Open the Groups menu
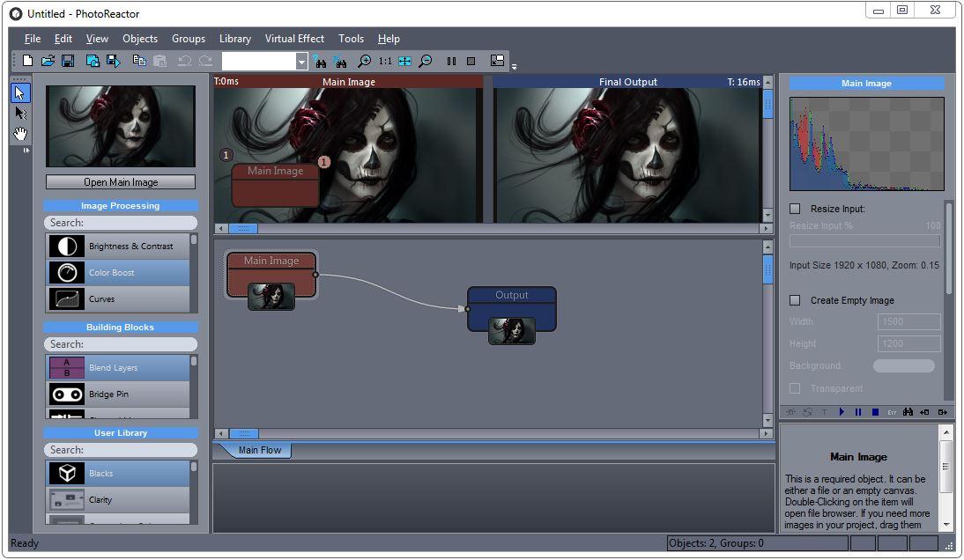 (x=189, y=39)
